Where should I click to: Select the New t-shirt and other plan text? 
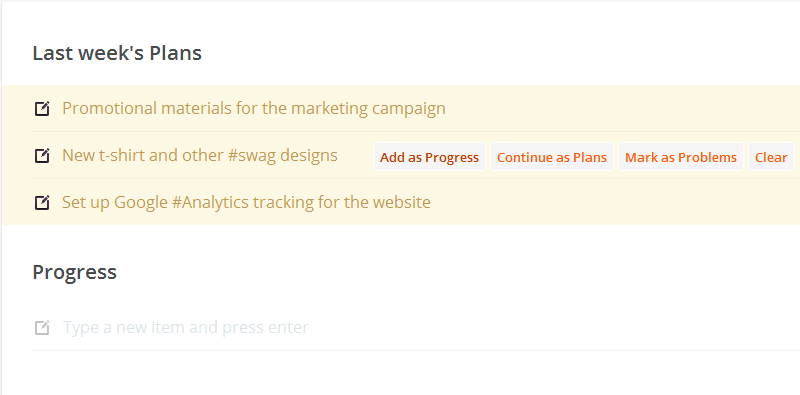pyautogui.click(x=200, y=155)
